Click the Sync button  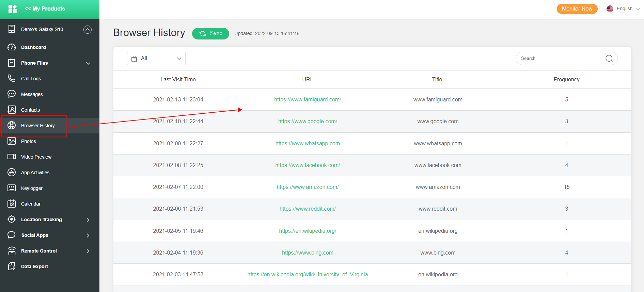tap(210, 33)
